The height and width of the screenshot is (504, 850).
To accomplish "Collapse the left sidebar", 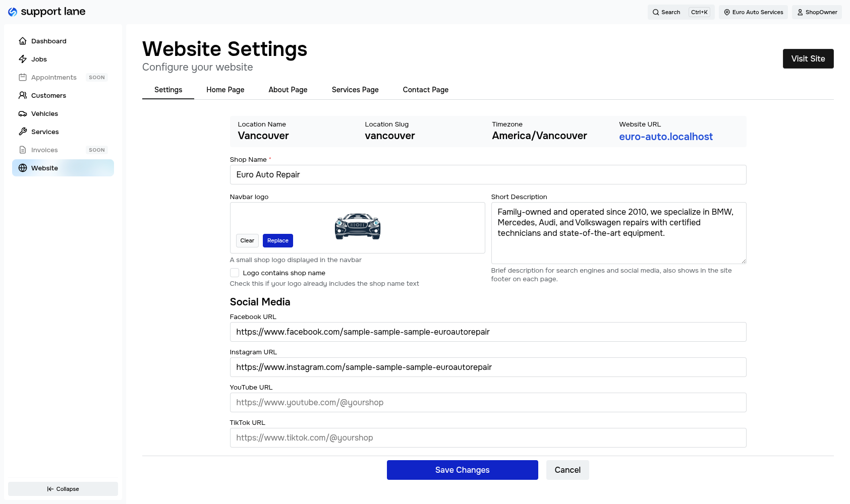I will coord(63,488).
